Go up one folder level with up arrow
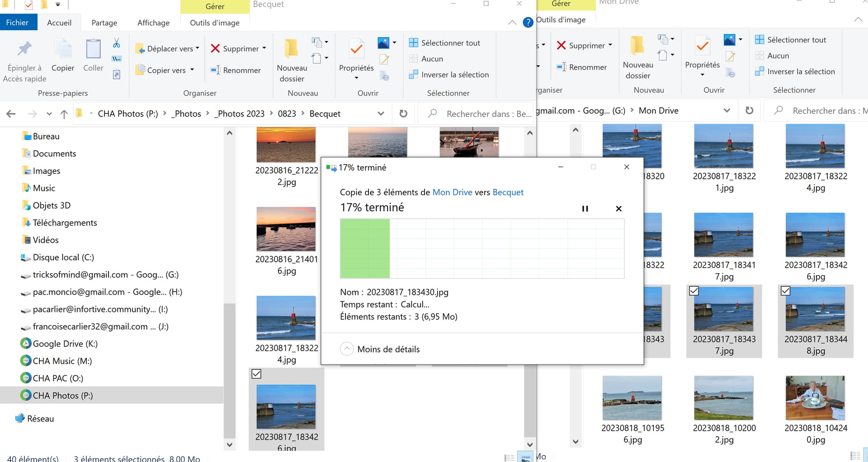868x462 pixels. pos(64,114)
